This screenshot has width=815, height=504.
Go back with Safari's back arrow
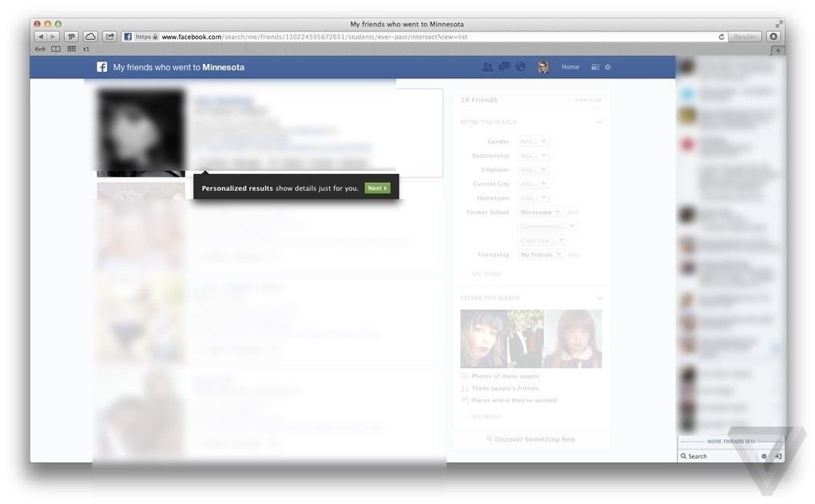pos(41,37)
